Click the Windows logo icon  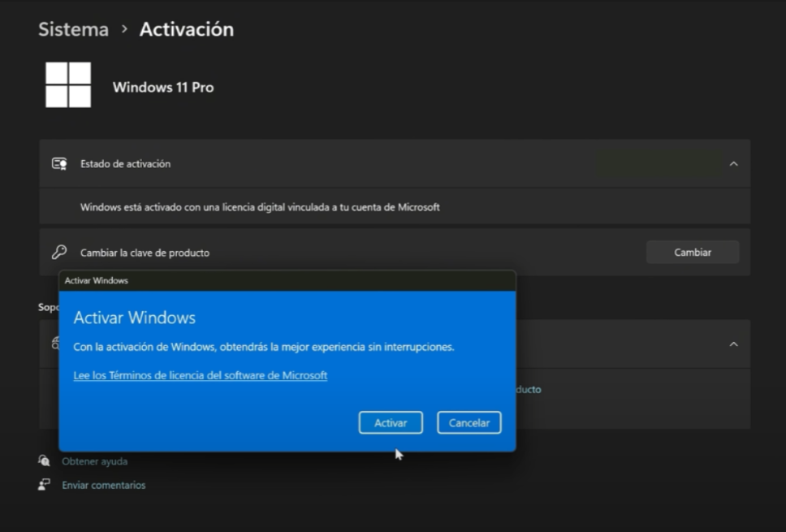[x=68, y=85]
